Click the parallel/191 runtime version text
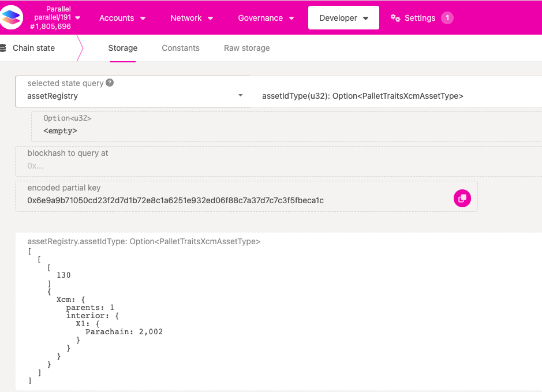The height and width of the screenshot is (392, 542). click(x=53, y=17)
